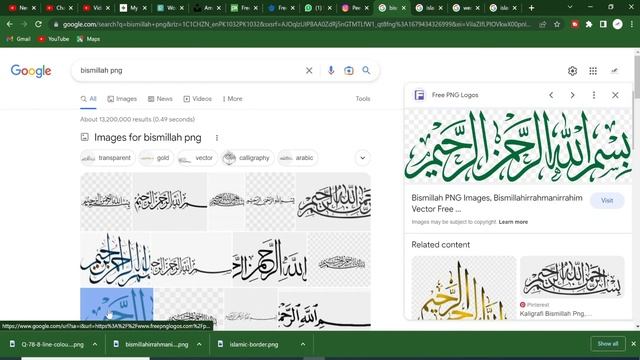This screenshot has height=360, width=640.
Task: Open the blue background calligraphy thumbnail
Action: click(117, 308)
